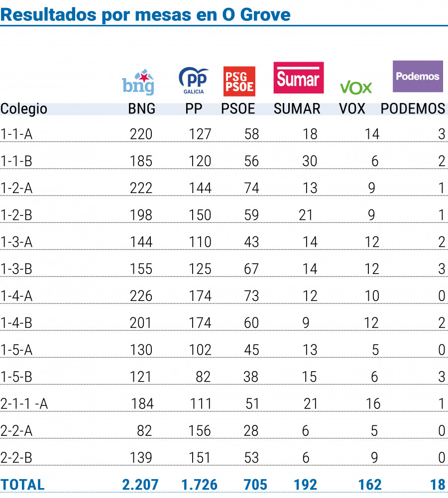
Task: Click the PP value 156 in row 2-2-A
Action: point(200,431)
